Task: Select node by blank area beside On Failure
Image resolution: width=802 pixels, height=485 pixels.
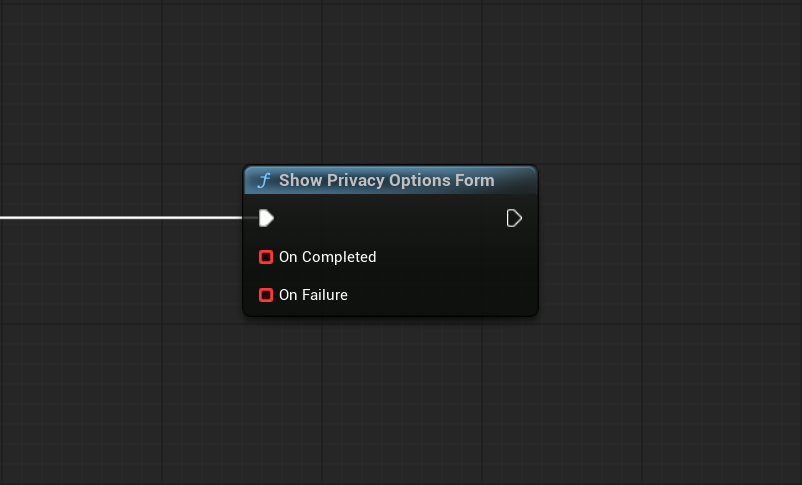Action: coord(440,295)
